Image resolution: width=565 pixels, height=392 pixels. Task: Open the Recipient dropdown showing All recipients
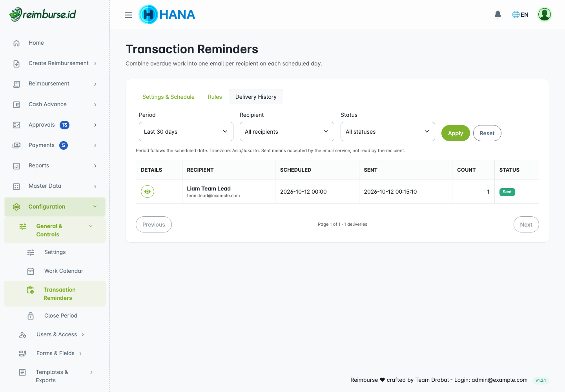(287, 132)
